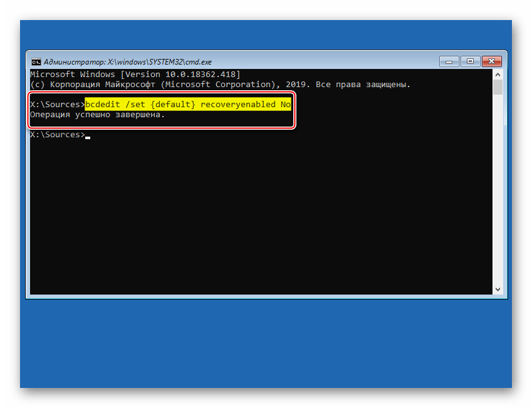Click the Microsoft Windows version line
532x408 pixels.
point(135,75)
